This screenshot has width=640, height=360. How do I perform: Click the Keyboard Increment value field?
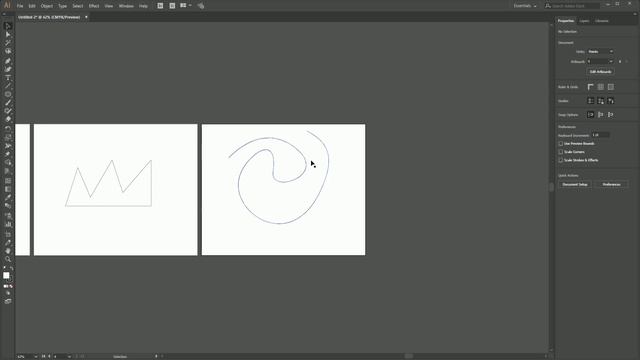click(x=600, y=135)
